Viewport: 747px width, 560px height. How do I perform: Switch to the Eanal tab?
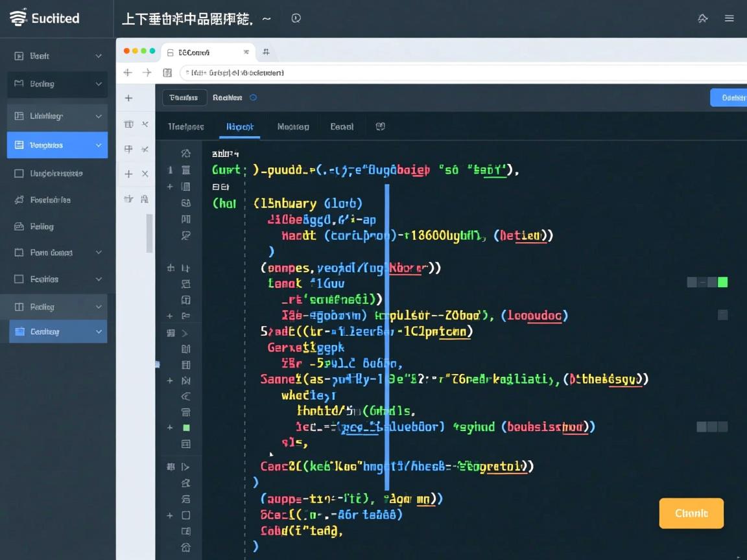click(342, 126)
